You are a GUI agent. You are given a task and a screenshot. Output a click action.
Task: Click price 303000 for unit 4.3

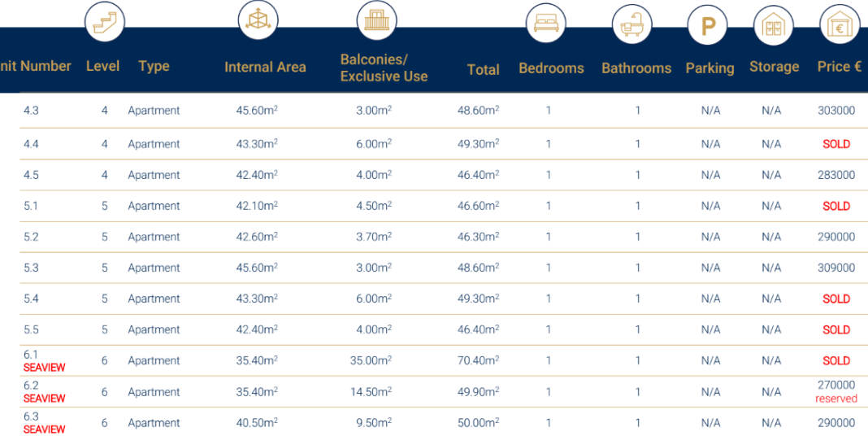[836, 111]
